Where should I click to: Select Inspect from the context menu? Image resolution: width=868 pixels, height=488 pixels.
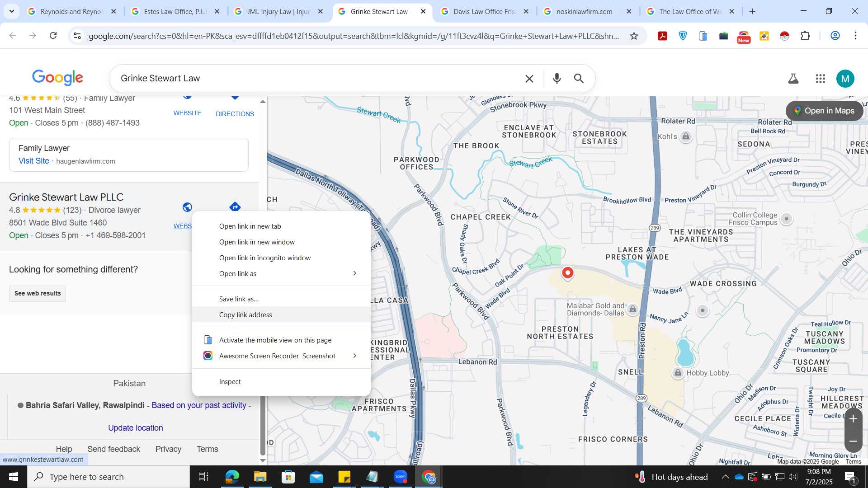pyautogui.click(x=281, y=382)
